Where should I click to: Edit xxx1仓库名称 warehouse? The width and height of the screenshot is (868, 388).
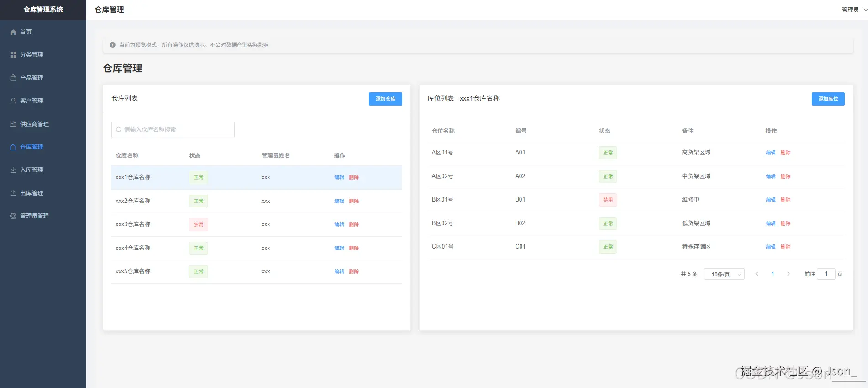(339, 177)
